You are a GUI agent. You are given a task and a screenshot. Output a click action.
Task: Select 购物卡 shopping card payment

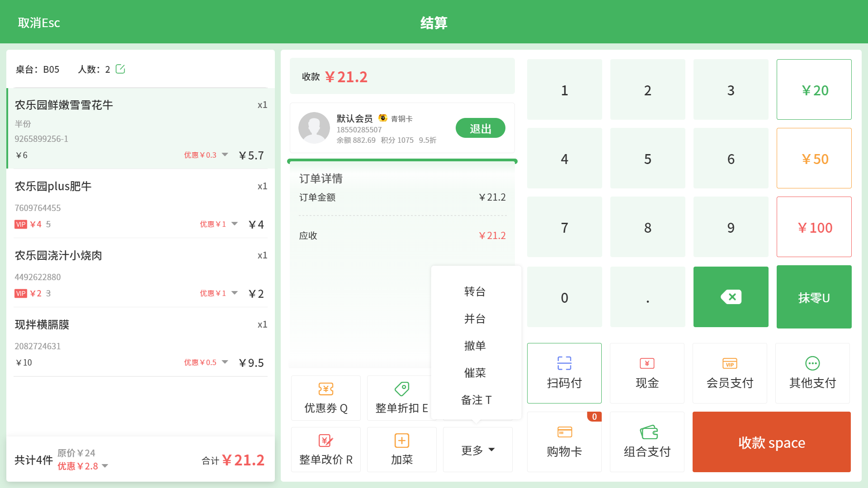click(x=564, y=442)
